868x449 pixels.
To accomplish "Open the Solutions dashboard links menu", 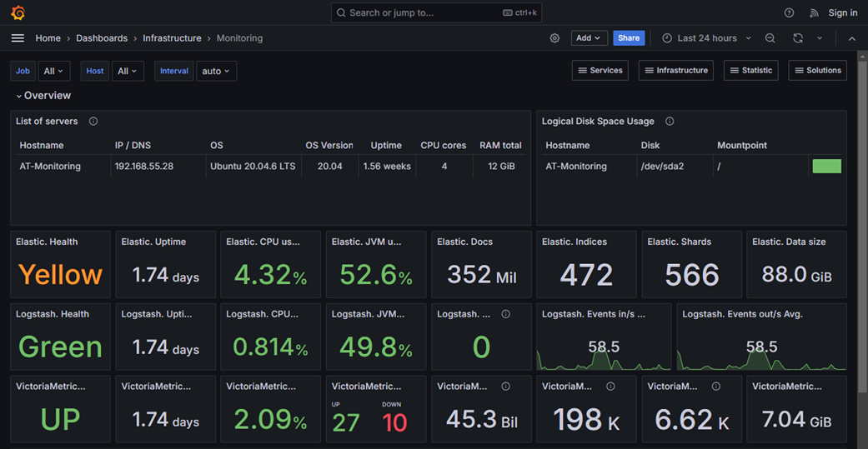I will coord(818,70).
